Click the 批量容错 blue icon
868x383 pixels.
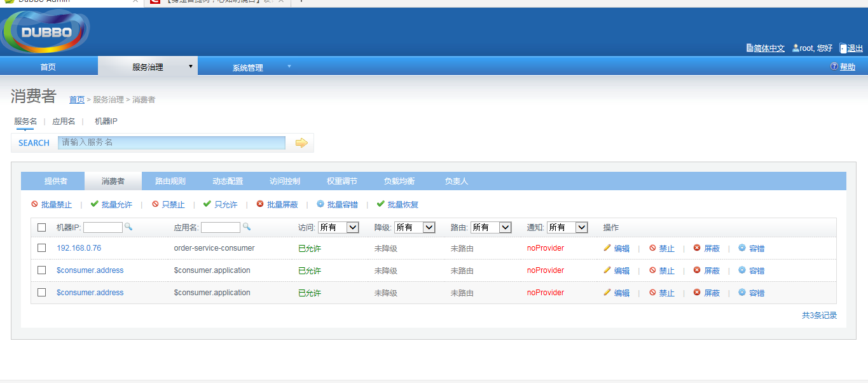tap(320, 204)
